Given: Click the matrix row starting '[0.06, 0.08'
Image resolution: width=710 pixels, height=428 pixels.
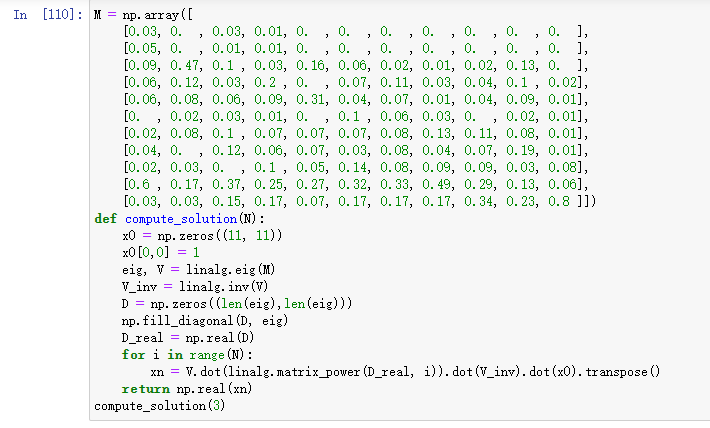Looking at the screenshot, I should click(x=356, y=100).
